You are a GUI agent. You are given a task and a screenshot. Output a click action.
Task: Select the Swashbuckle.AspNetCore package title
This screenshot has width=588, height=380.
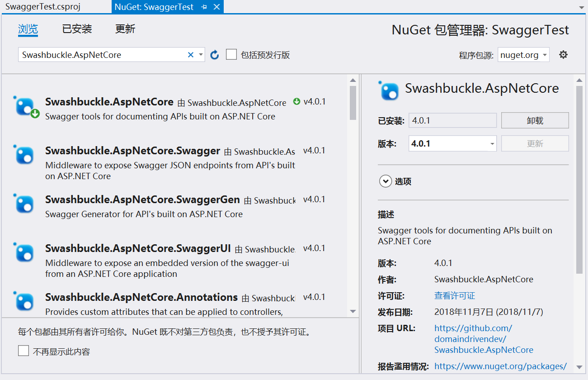(109, 102)
